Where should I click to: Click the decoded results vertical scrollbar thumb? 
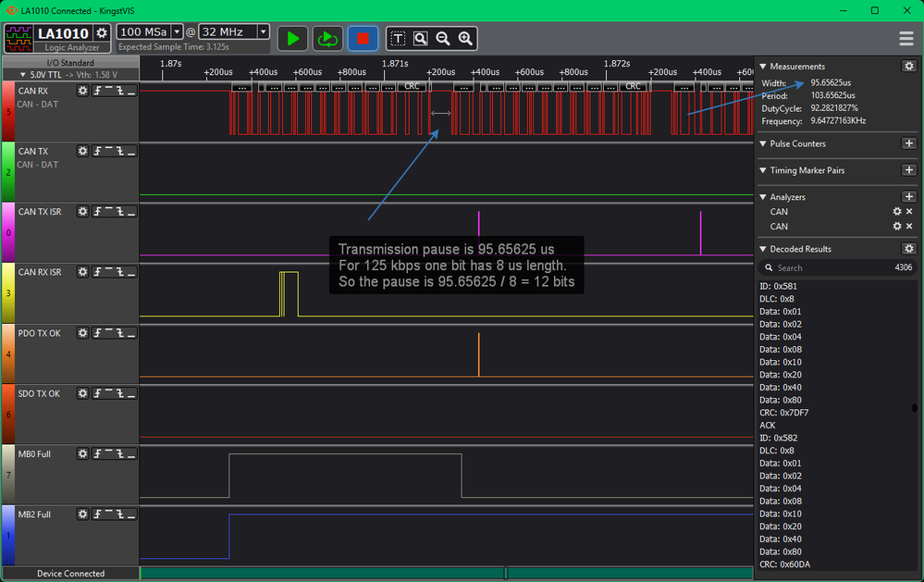(x=915, y=407)
